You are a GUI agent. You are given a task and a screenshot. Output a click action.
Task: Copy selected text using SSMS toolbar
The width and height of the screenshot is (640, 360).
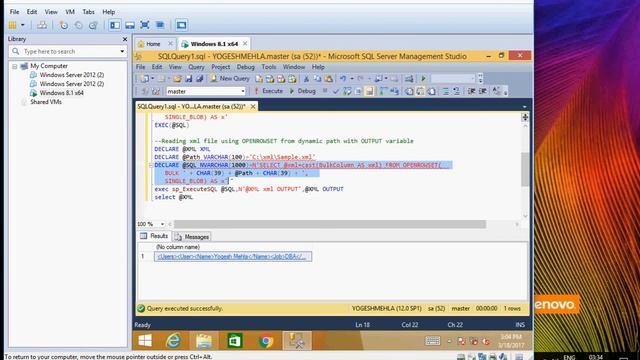[x=317, y=78]
